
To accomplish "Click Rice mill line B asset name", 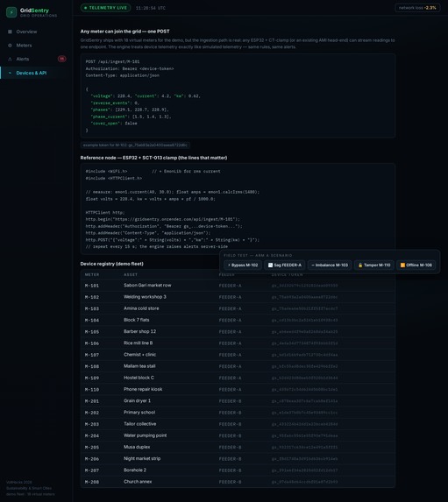I will (x=139, y=343).
